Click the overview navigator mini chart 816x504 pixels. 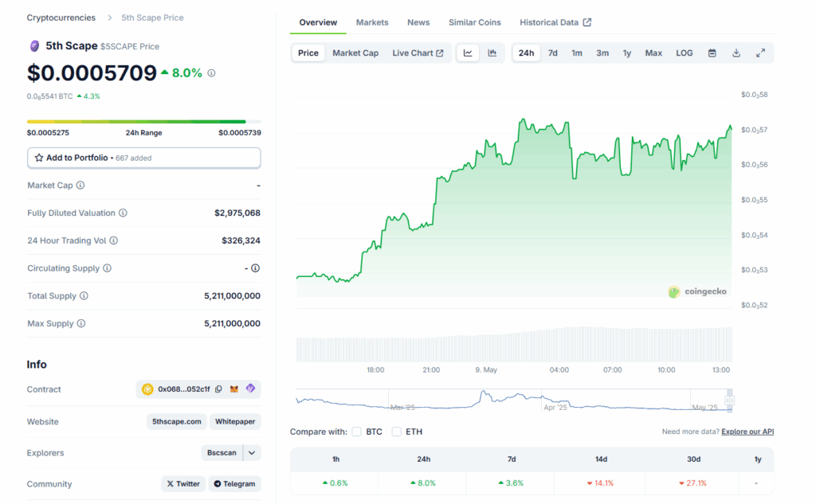pos(514,400)
